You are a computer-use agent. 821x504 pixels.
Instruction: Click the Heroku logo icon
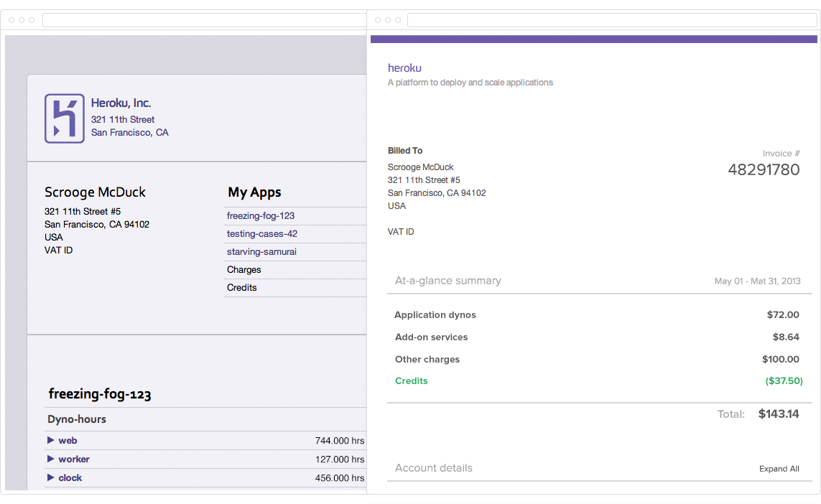(65, 118)
